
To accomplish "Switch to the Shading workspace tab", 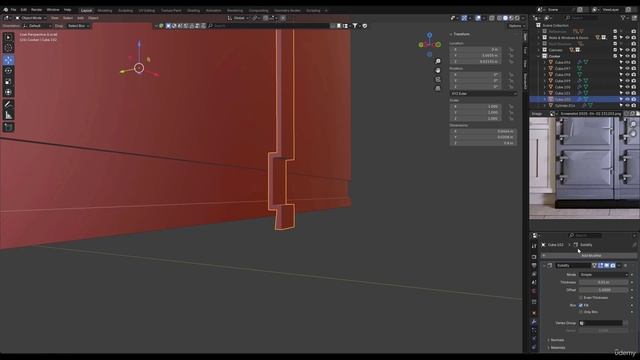I will click(x=193, y=11).
